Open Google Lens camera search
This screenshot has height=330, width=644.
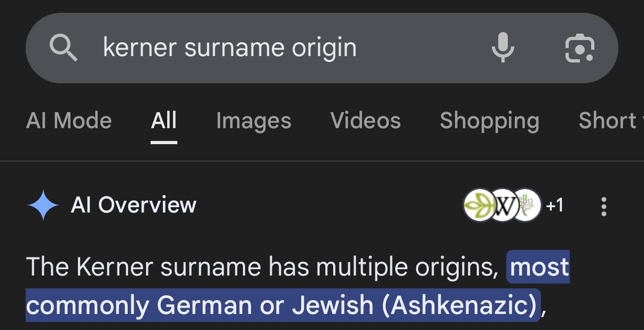click(580, 48)
